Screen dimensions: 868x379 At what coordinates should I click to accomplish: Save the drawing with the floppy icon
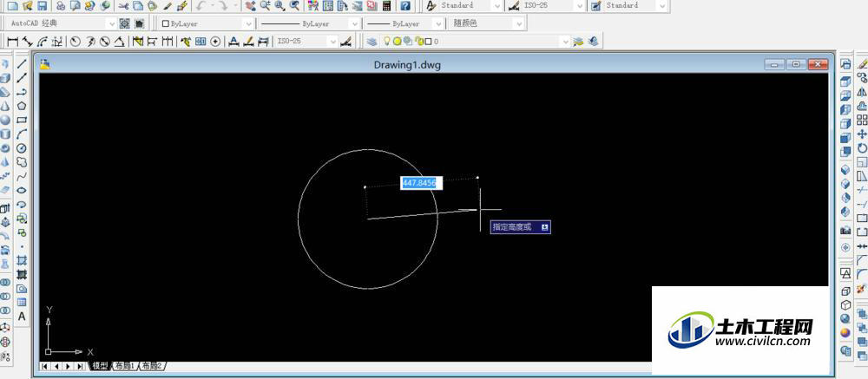point(42,6)
